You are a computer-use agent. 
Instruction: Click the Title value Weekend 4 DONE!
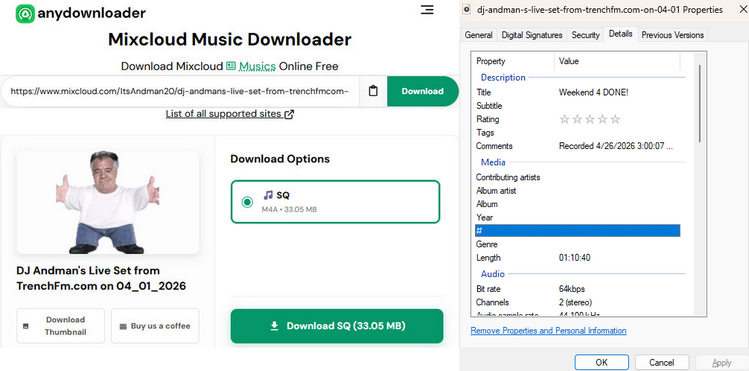594,93
